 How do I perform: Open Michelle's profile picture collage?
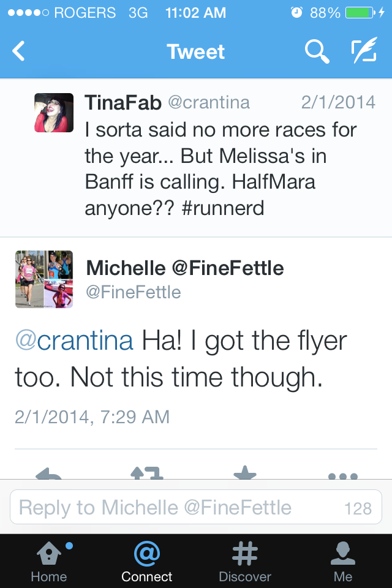pos(44,279)
